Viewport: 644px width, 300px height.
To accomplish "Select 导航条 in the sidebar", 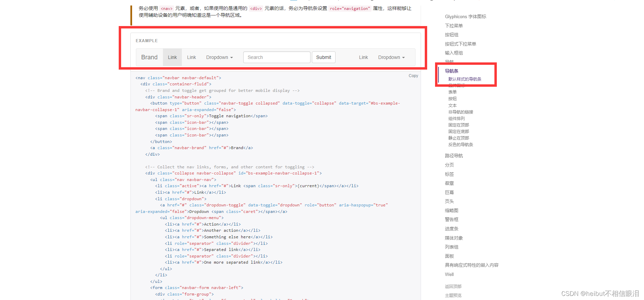I will coord(452,71).
